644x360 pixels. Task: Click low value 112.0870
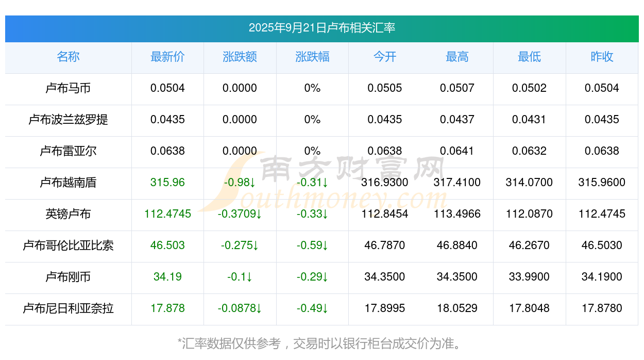(530, 214)
